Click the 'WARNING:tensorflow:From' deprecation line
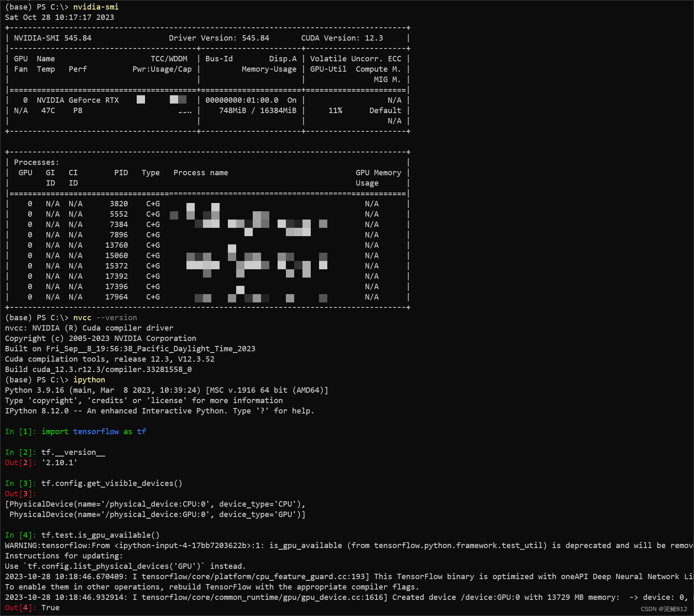 (349, 546)
